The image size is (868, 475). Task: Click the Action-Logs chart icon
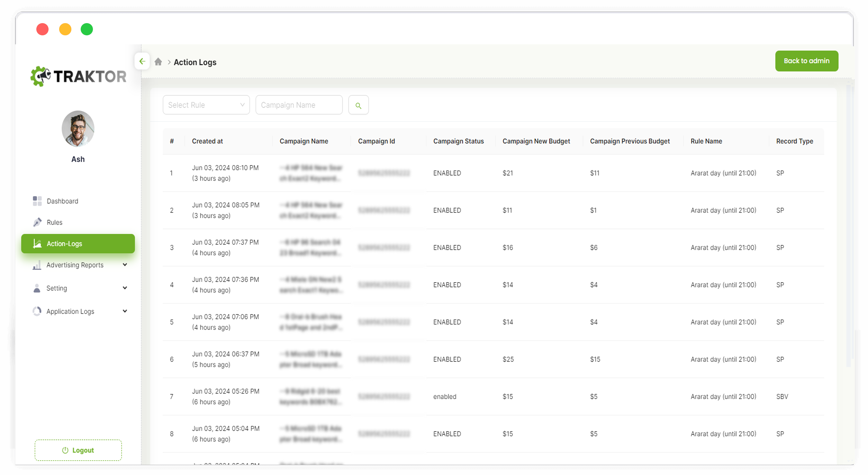[x=37, y=243]
